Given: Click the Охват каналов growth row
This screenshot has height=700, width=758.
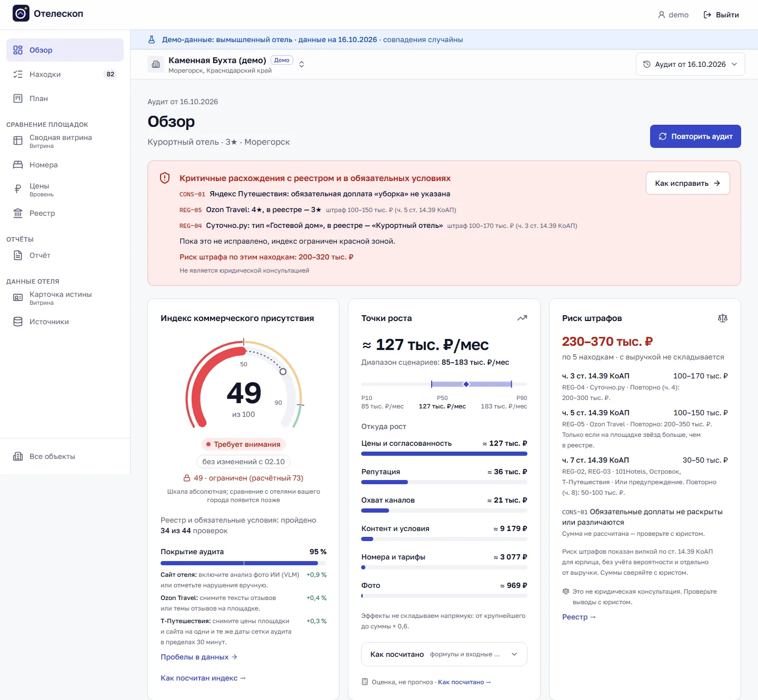Looking at the screenshot, I should (444, 504).
